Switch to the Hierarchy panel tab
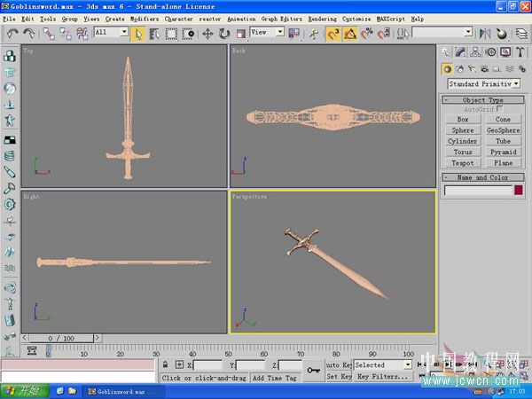The height and width of the screenshot is (399, 532). pyautogui.click(x=475, y=52)
